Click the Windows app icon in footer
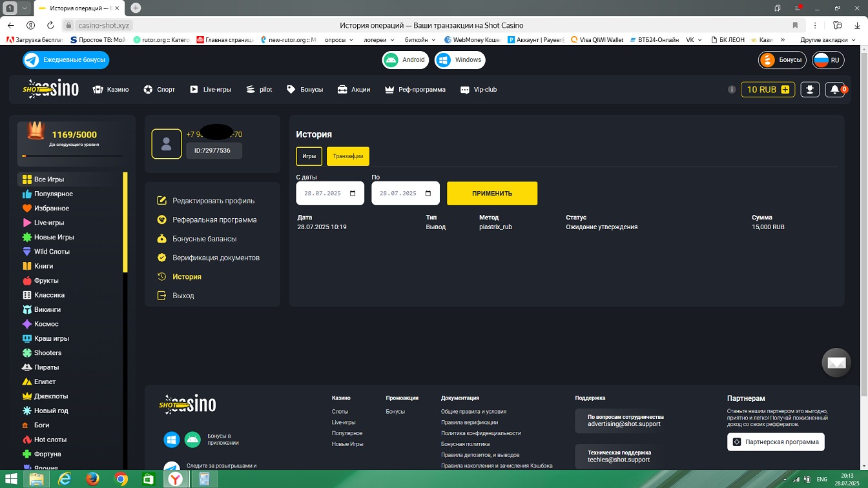Screen dimensions: 868x488 (x=172, y=440)
